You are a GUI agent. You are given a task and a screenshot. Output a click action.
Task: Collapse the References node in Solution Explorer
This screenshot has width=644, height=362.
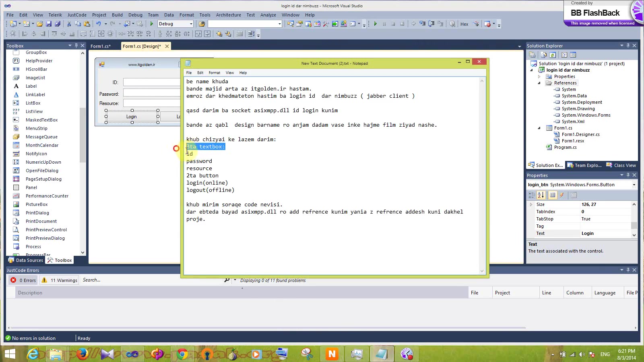tap(539, 83)
